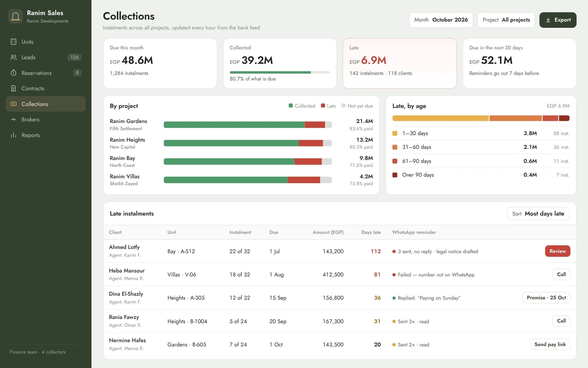588x368 pixels.
Task: Click the Units building icon
Action: 13,42
